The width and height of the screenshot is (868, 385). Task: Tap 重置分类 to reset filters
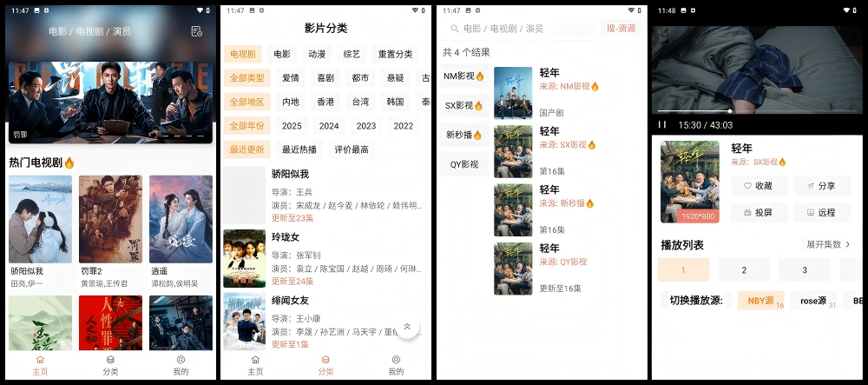[x=395, y=54]
